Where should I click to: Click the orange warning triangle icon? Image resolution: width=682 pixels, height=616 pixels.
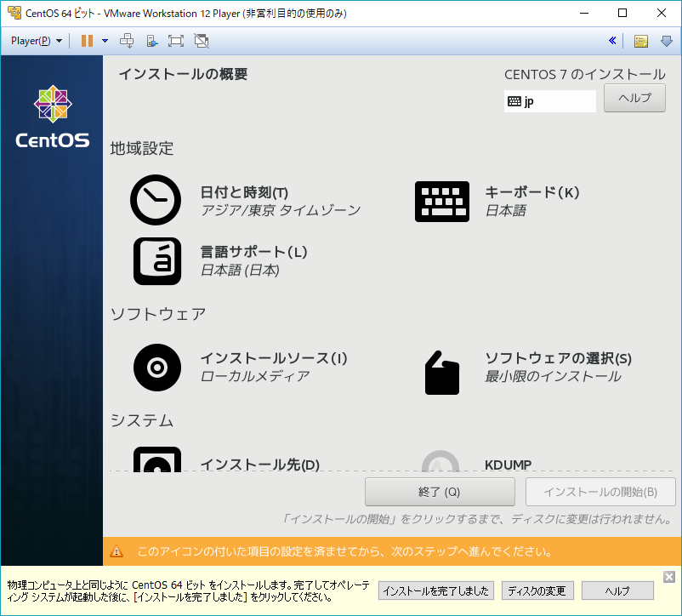tap(117, 551)
